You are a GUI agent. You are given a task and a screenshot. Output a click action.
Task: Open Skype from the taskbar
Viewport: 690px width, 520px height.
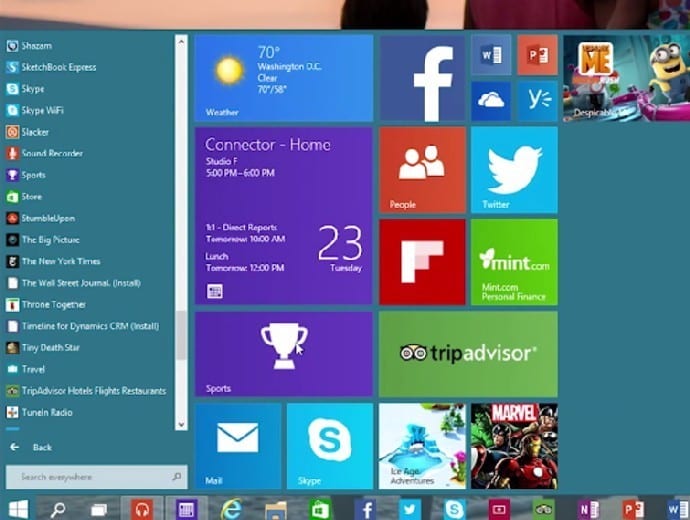point(454,509)
